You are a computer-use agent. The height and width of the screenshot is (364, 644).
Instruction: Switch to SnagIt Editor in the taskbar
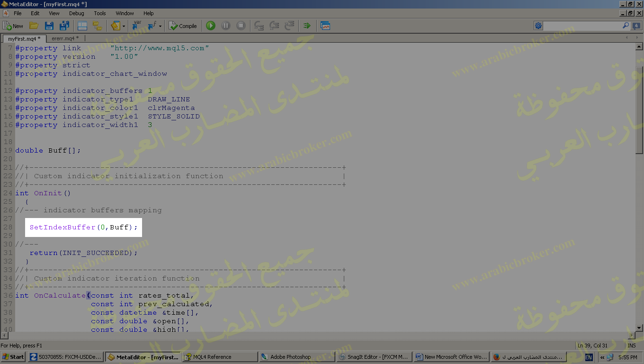[x=374, y=357]
